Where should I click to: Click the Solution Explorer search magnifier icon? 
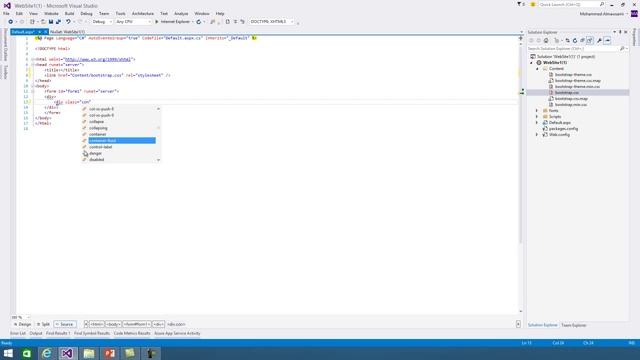coord(622,49)
